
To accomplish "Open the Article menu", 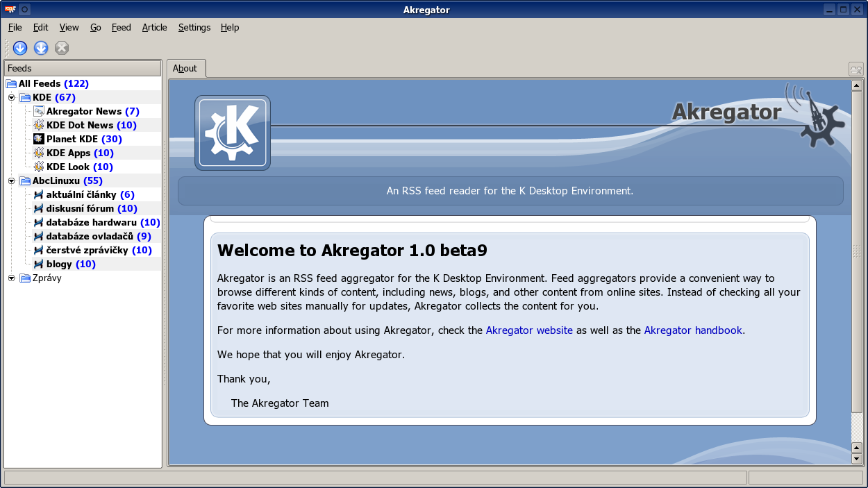I will click(x=155, y=27).
